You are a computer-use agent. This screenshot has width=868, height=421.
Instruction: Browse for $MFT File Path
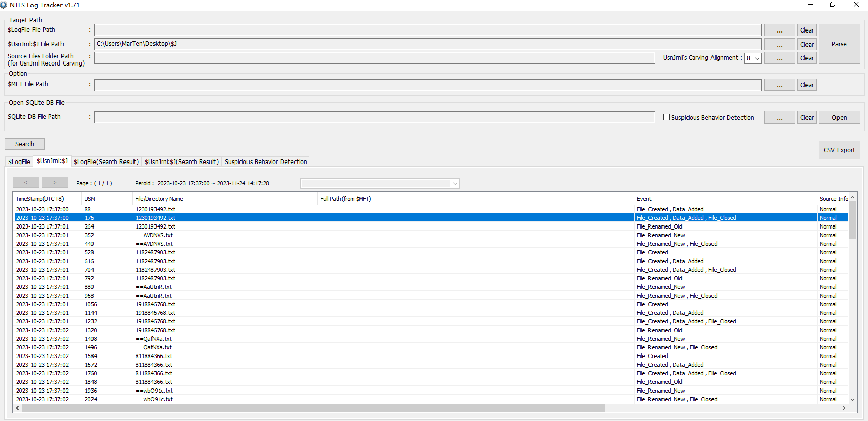[x=780, y=85]
